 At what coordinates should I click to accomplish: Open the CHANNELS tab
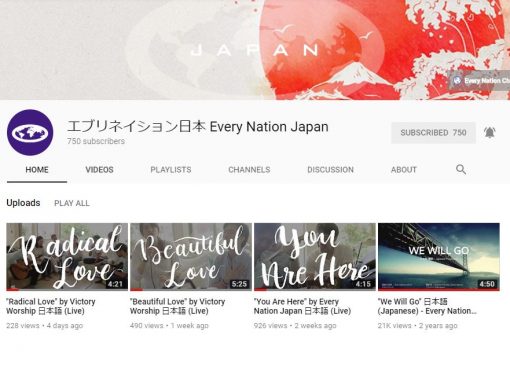(x=249, y=170)
